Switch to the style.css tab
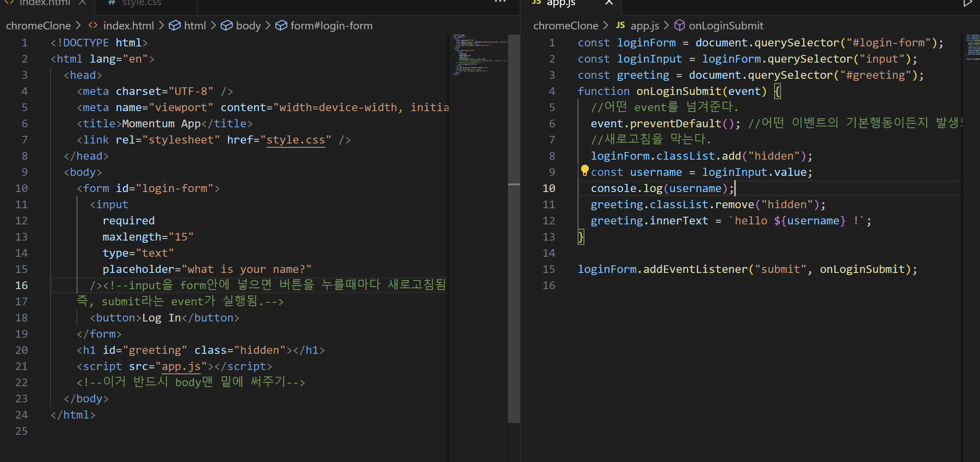Viewport: 980px width, 462px height. (142, 3)
